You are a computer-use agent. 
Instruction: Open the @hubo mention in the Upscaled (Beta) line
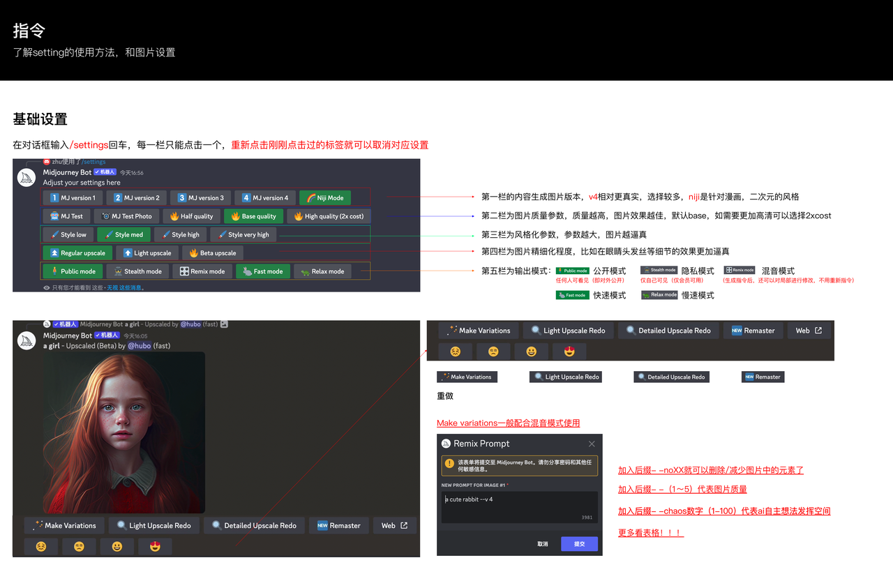coord(139,346)
